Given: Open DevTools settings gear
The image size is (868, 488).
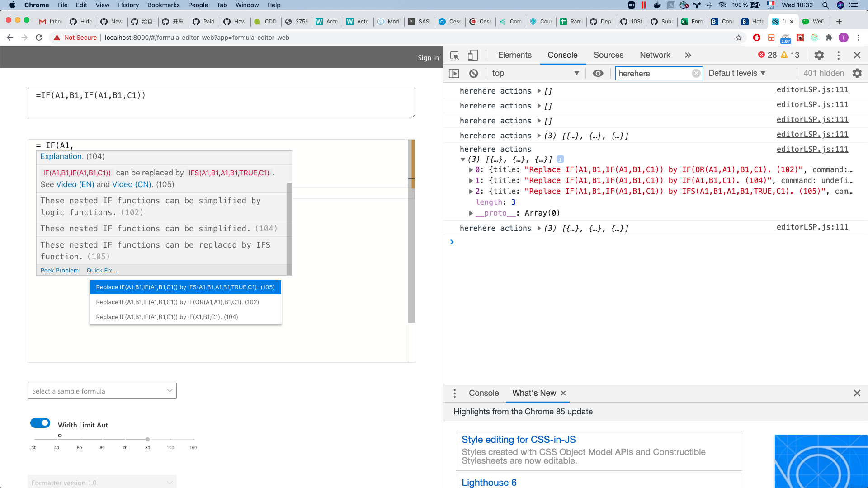Looking at the screenshot, I should tap(819, 55).
